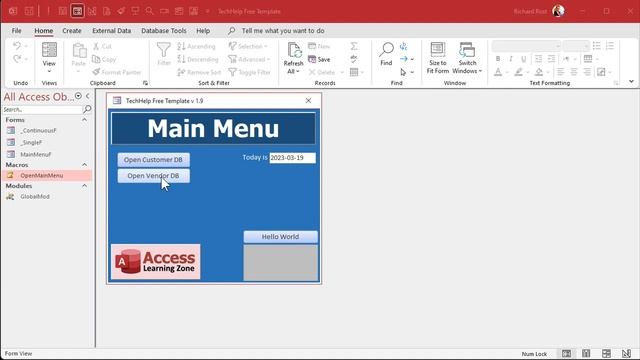
Task: Click the Descending sort icon
Action: 182,59
